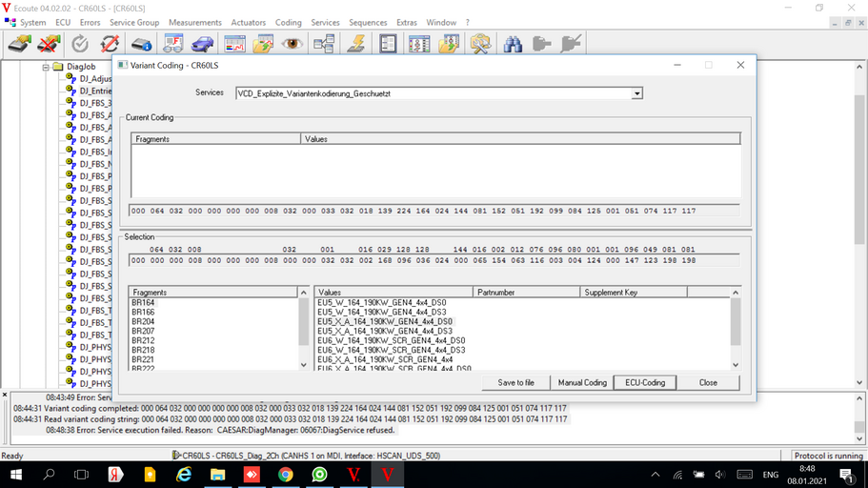Collapse the DiagJob tree node
The height and width of the screenshot is (488, 868).
(x=46, y=67)
